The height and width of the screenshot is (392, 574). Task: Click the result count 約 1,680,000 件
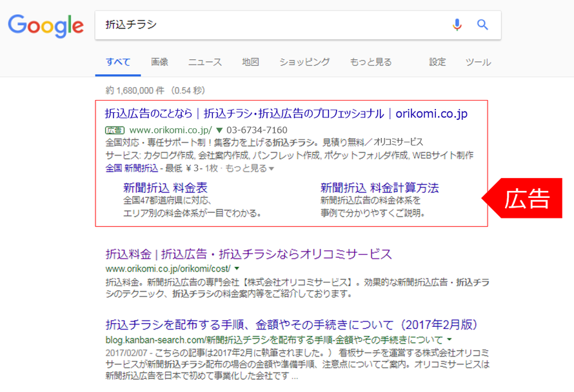(135, 90)
